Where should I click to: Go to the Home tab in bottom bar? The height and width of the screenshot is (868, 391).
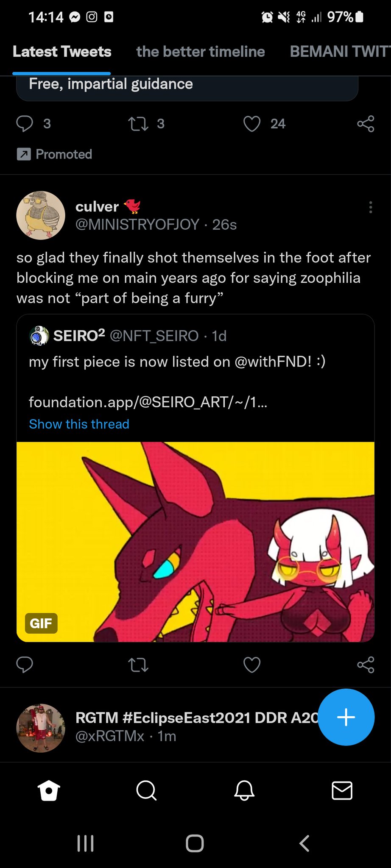(x=49, y=790)
